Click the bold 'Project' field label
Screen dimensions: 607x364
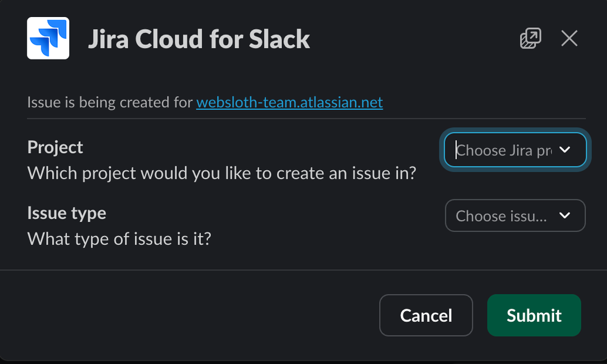(55, 147)
